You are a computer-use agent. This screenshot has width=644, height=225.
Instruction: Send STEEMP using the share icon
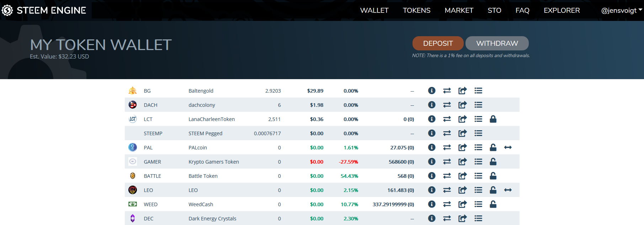462,133
